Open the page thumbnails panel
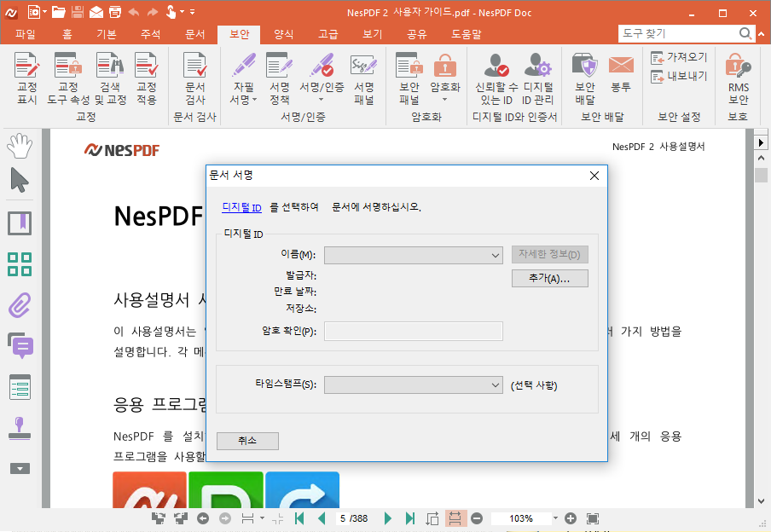The width and height of the screenshot is (771, 532). [x=20, y=264]
